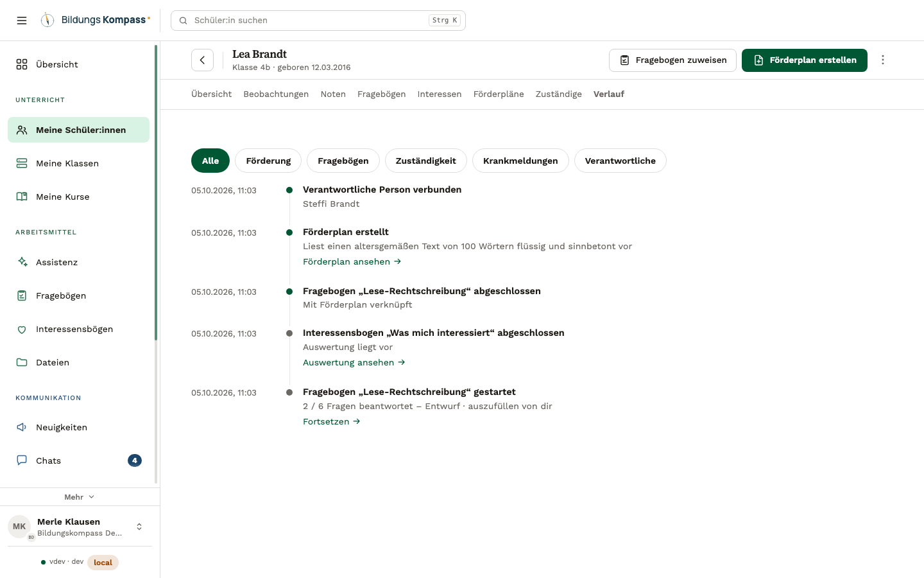Follow the Auswertung ansehen link
This screenshot has height=578, width=924.
pos(354,362)
